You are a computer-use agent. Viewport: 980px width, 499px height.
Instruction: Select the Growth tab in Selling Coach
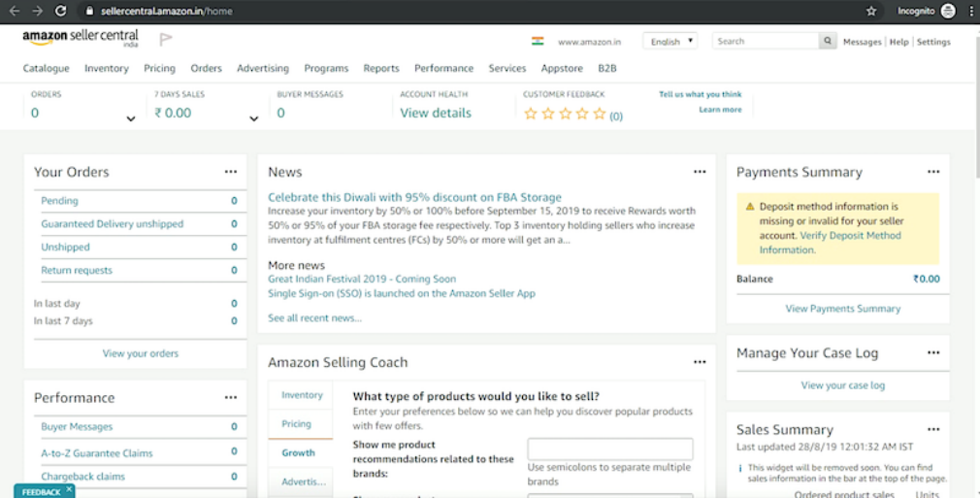(x=301, y=452)
